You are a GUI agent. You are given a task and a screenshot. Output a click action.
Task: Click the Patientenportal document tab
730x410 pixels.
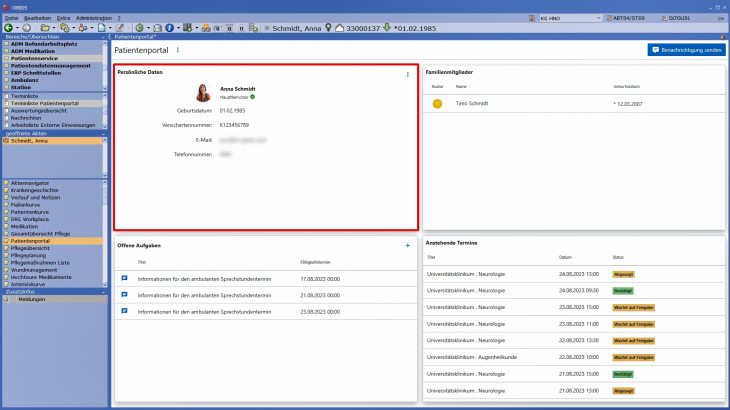click(138, 36)
